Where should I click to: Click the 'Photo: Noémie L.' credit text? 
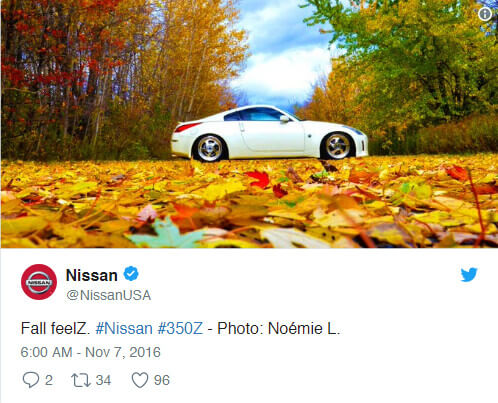click(279, 328)
